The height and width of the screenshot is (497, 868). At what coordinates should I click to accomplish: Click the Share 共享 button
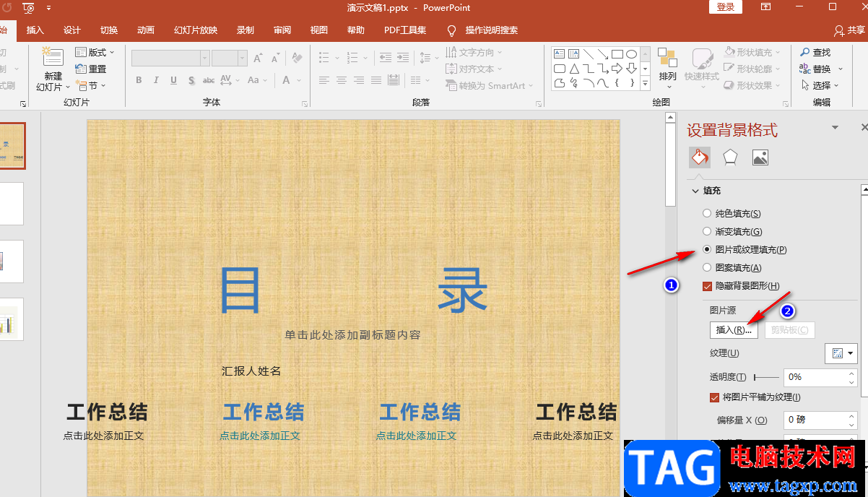(x=849, y=30)
